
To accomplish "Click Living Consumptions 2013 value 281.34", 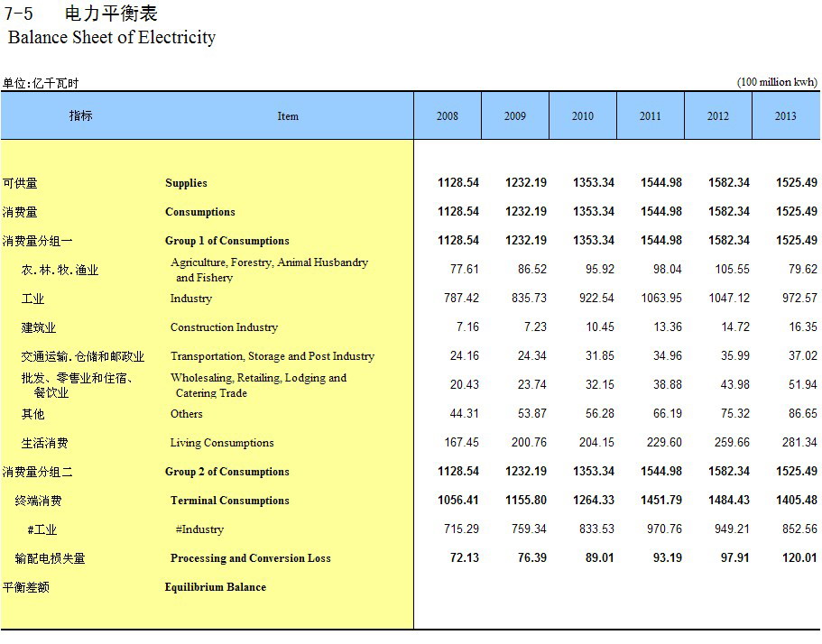I will tap(799, 442).
